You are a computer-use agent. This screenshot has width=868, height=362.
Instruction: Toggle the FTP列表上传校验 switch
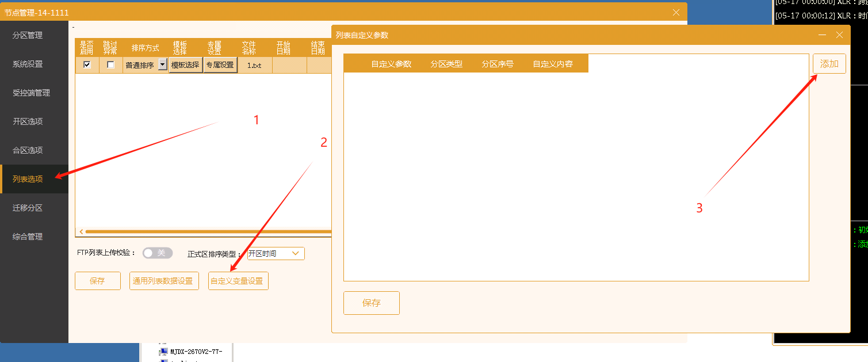(x=157, y=253)
